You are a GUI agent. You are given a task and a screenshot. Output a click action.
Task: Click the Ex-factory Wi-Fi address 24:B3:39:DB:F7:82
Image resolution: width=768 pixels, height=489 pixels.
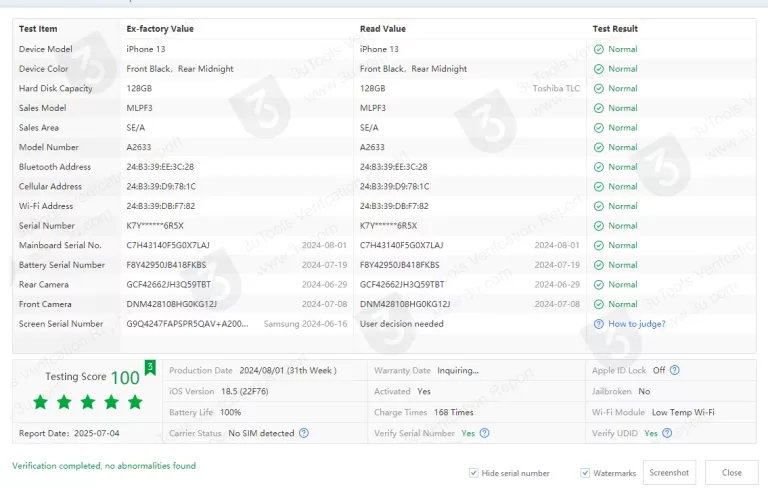click(x=161, y=206)
